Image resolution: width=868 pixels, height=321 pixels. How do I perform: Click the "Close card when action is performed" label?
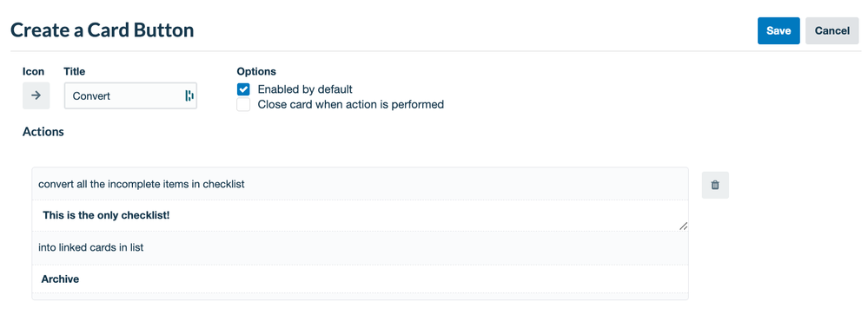pyautogui.click(x=351, y=104)
